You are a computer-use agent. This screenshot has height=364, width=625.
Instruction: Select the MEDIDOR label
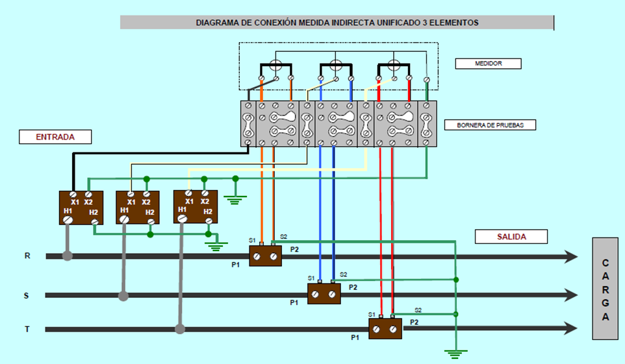(488, 64)
